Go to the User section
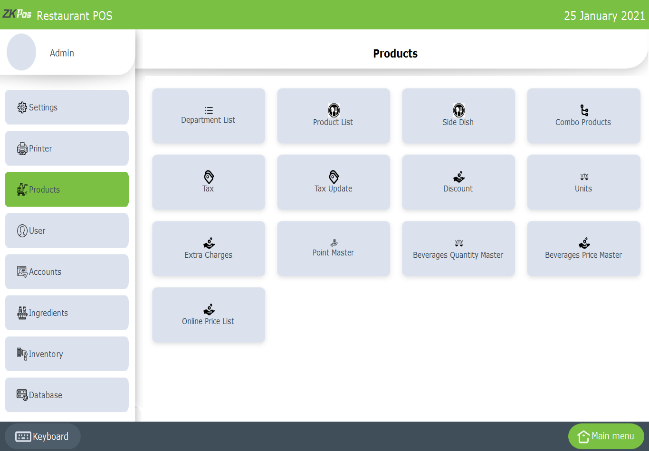Viewport: 649px width, 451px height. point(67,230)
